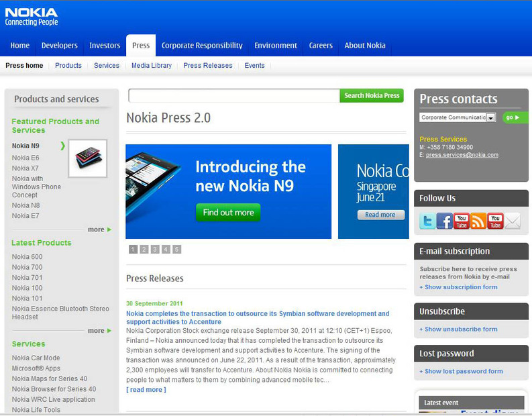Open Nokia Essence Bluetooth Stereo Headset link

(60, 313)
